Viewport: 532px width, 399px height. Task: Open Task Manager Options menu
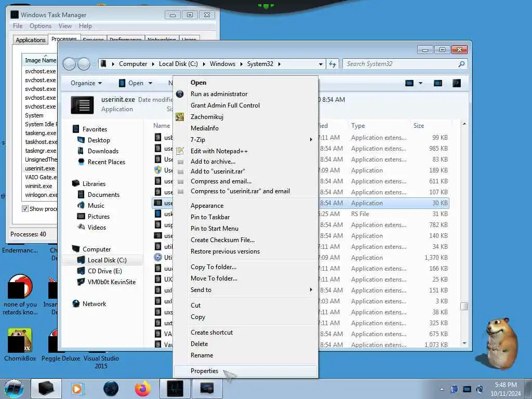click(41, 26)
